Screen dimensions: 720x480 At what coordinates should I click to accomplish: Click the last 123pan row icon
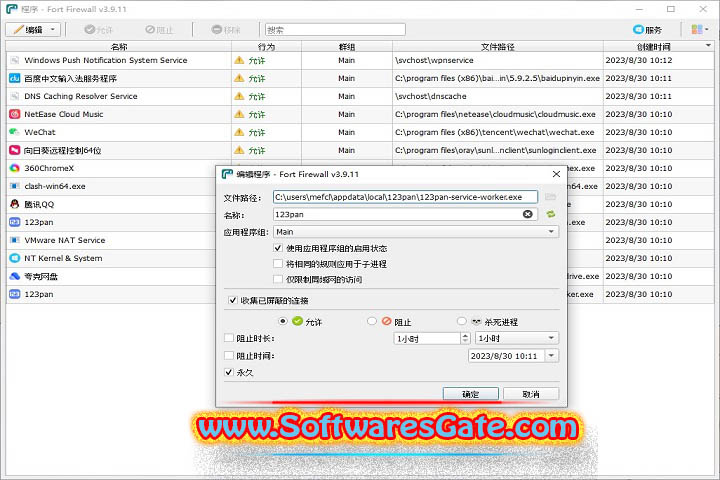[x=15, y=294]
